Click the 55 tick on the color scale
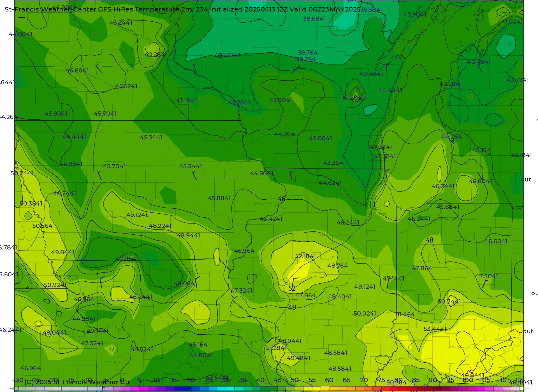538x392 pixels. click(x=312, y=380)
